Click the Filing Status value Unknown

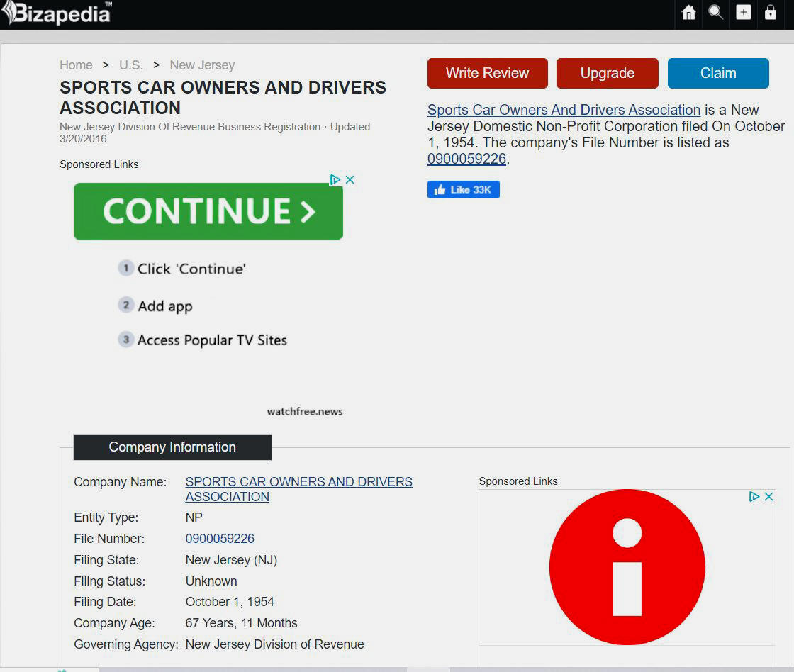coord(211,581)
